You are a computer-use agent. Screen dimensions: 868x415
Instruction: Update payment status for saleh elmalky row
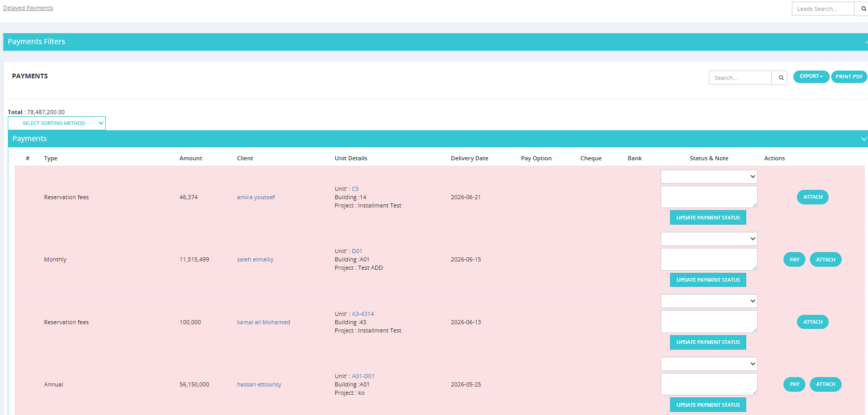(708, 280)
